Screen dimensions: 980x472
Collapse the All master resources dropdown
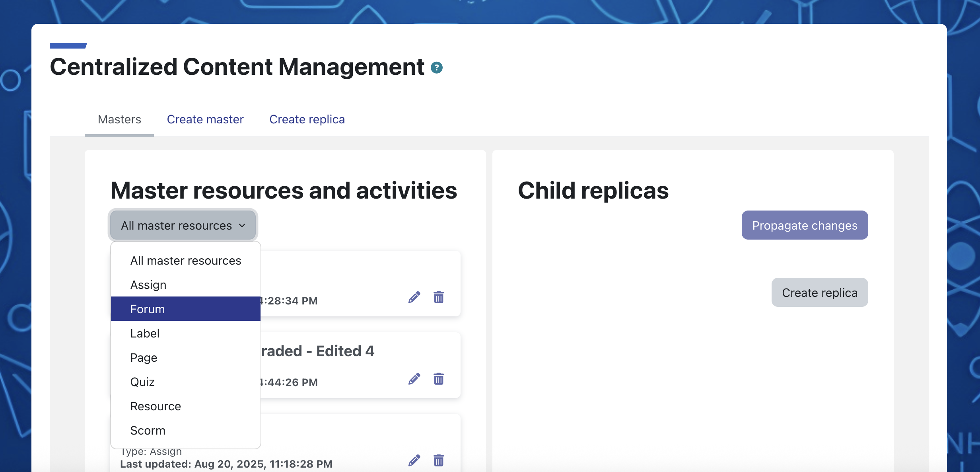(183, 225)
